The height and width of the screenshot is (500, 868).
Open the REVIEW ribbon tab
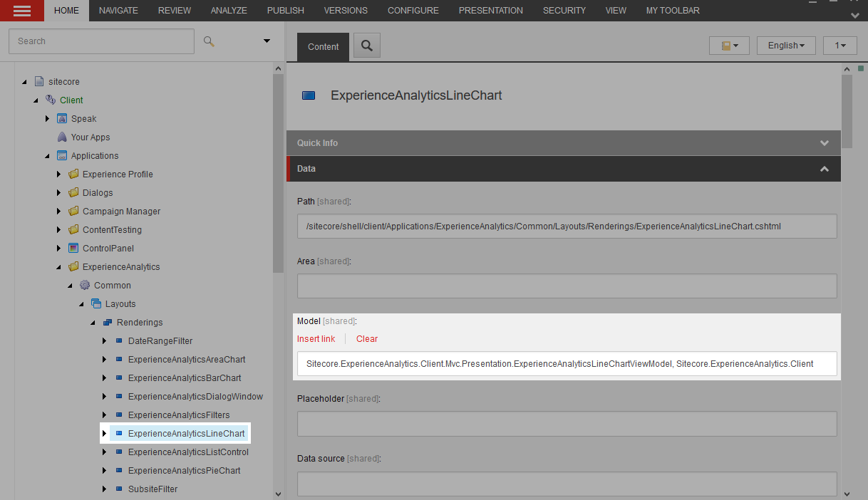click(x=175, y=11)
